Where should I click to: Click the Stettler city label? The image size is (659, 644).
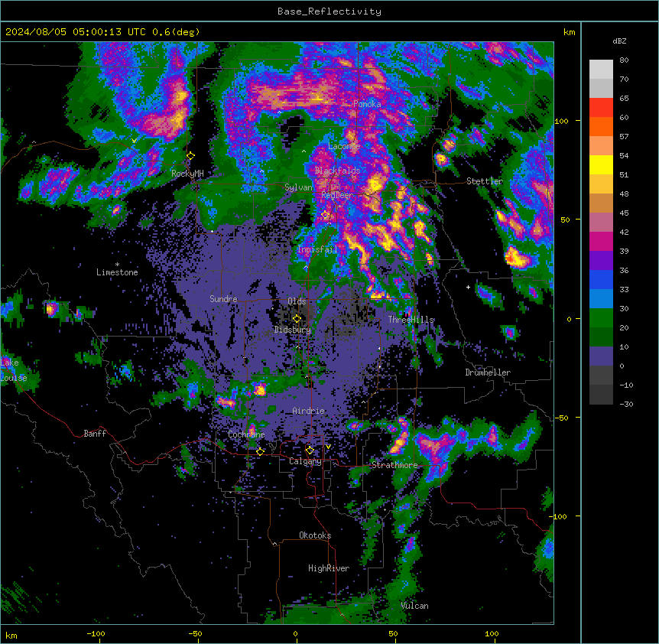point(485,181)
